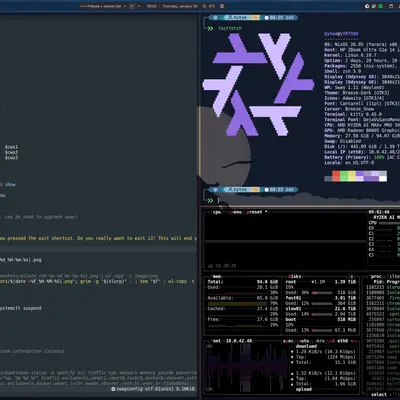Switch network interface at eth0 selector
Screen dimensions: 400x400
coord(342,341)
